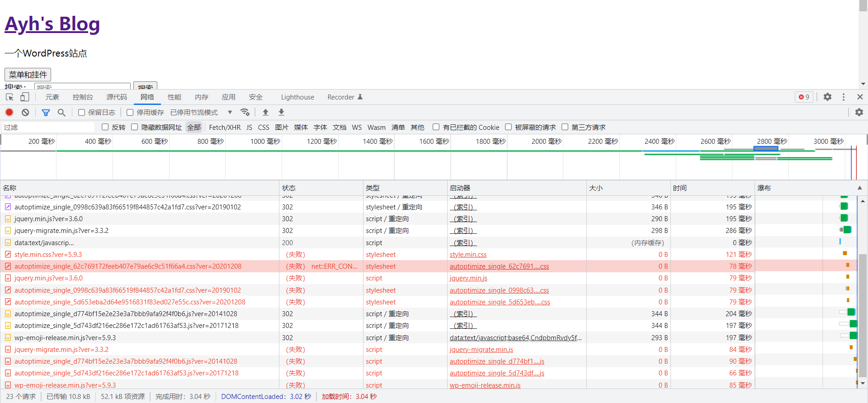Viewport: 868px width, 403px height.
Task: Enable the Invert (反转) checkbox
Action: (105, 127)
